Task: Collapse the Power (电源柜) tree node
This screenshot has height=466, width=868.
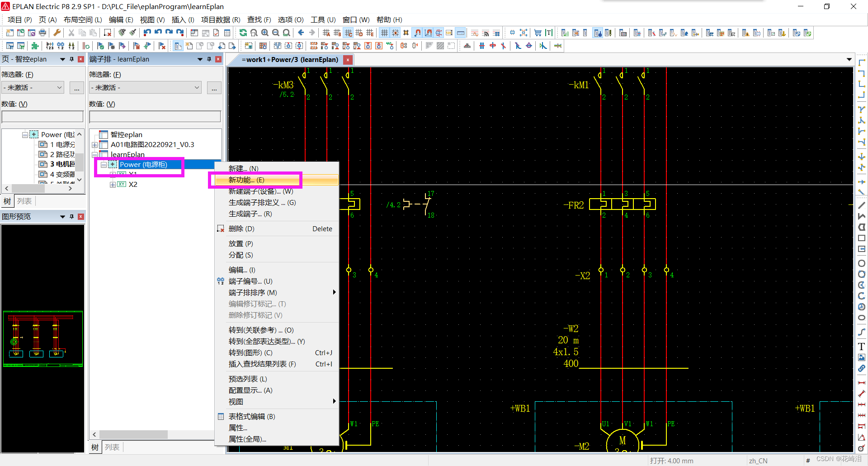Action: [104, 165]
